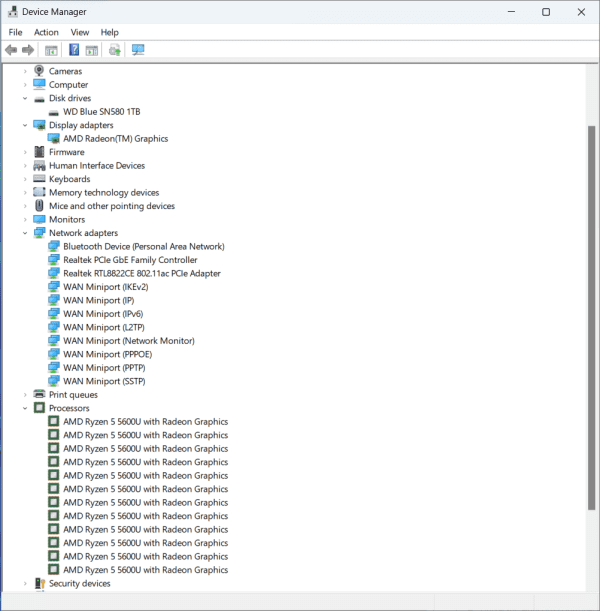The image size is (600, 611).
Task: Select Bluetooth Device (Personal Area Network) label
Action: coord(144,247)
